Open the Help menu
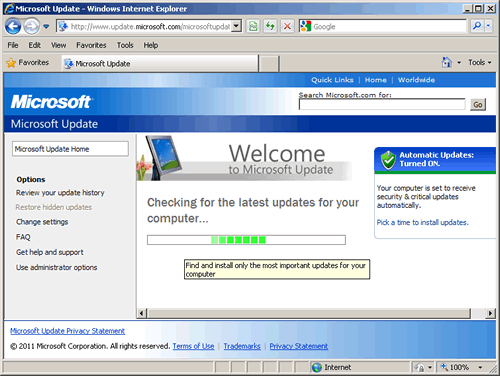 [151, 45]
